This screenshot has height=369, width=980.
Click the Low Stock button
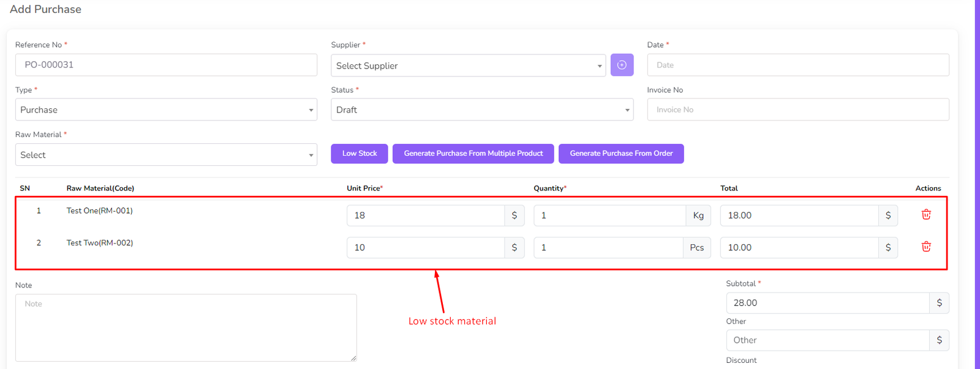(360, 154)
